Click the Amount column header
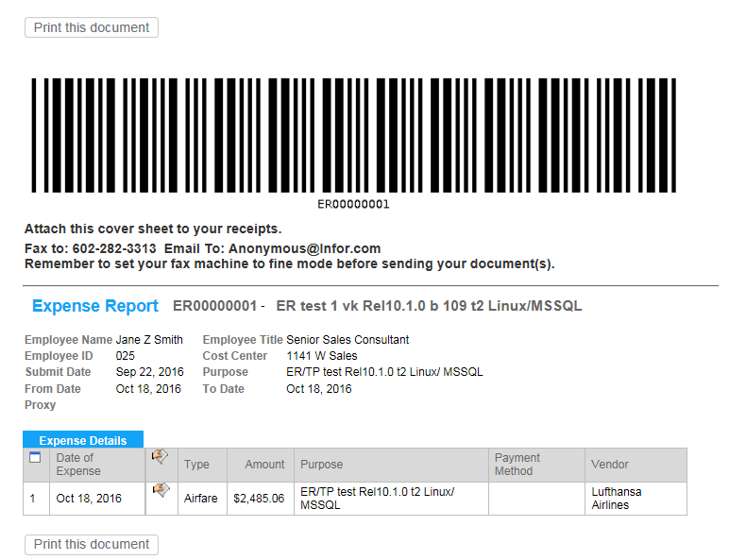Screen dimensions: 729x560 click(x=264, y=465)
